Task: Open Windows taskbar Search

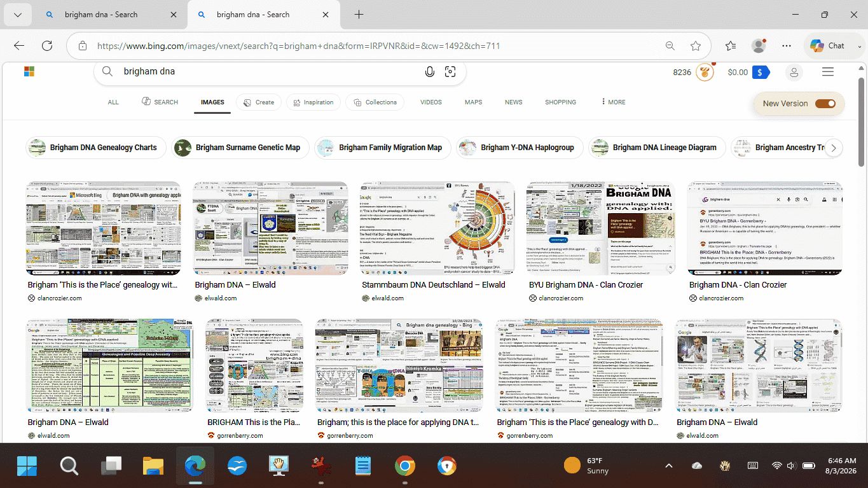Action: 69,466
